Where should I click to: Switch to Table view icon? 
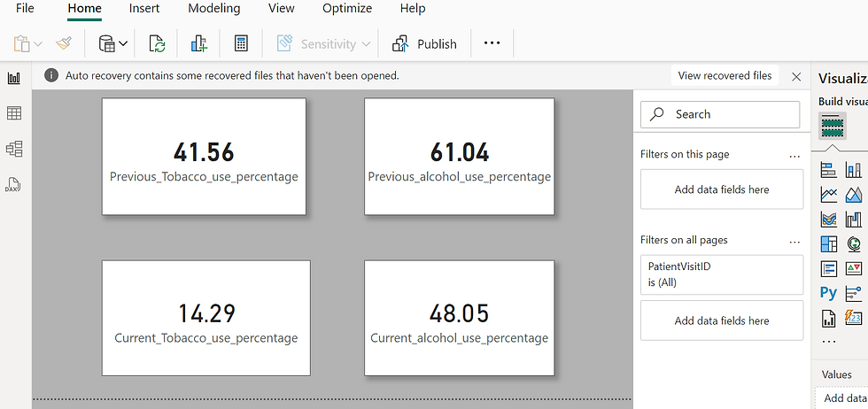point(14,113)
